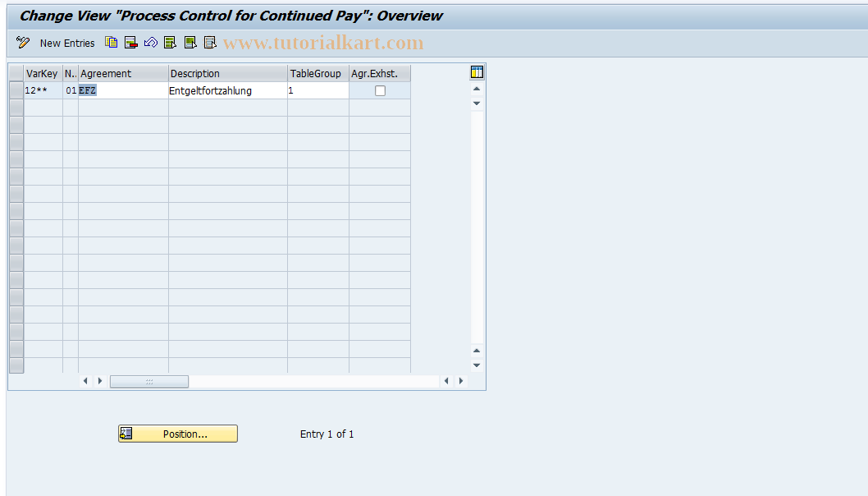This screenshot has width=868, height=496.
Task: Select the row selector for the EFZ row
Action: pyautogui.click(x=16, y=90)
